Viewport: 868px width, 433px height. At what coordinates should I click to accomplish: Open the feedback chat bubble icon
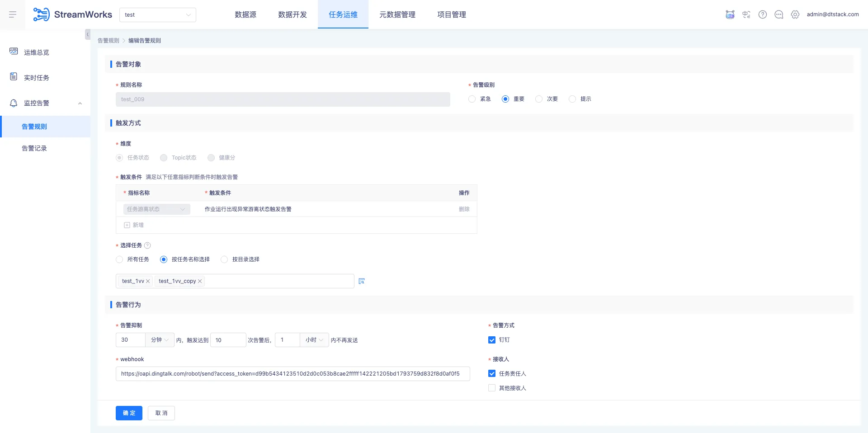(779, 14)
